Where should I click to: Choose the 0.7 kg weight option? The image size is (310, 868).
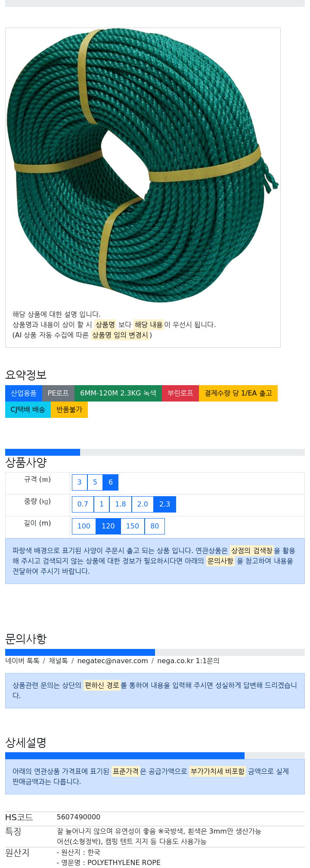point(83,504)
